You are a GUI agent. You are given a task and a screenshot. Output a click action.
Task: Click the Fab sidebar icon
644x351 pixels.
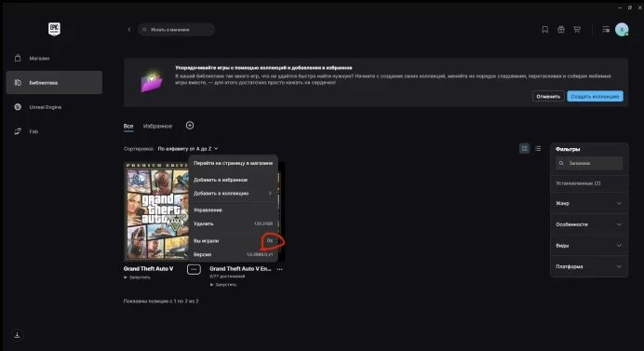[x=18, y=131]
